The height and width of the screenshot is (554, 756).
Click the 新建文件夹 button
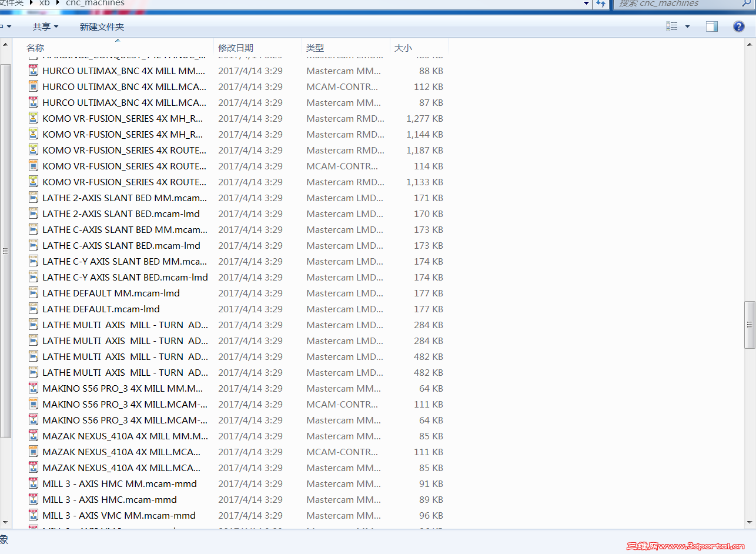pyautogui.click(x=102, y=26)
